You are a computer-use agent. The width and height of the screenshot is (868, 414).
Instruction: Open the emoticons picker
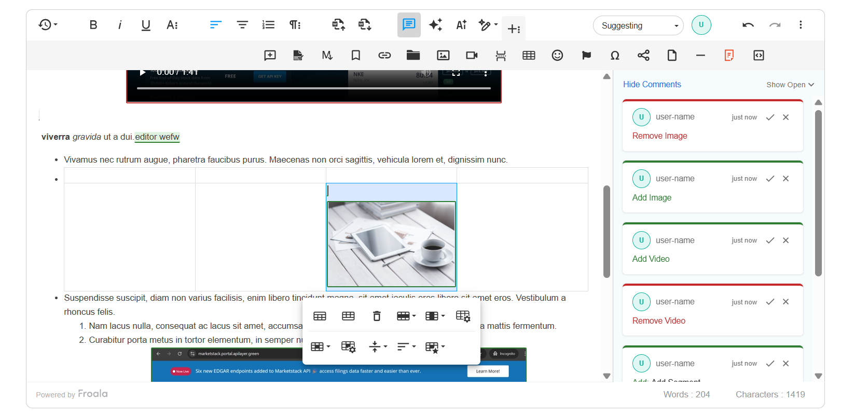557,56
